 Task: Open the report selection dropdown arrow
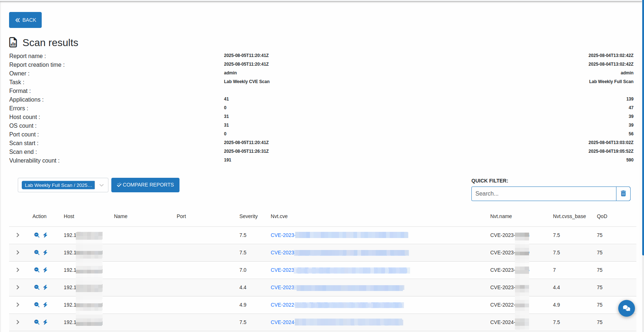(x=102, y=185)
